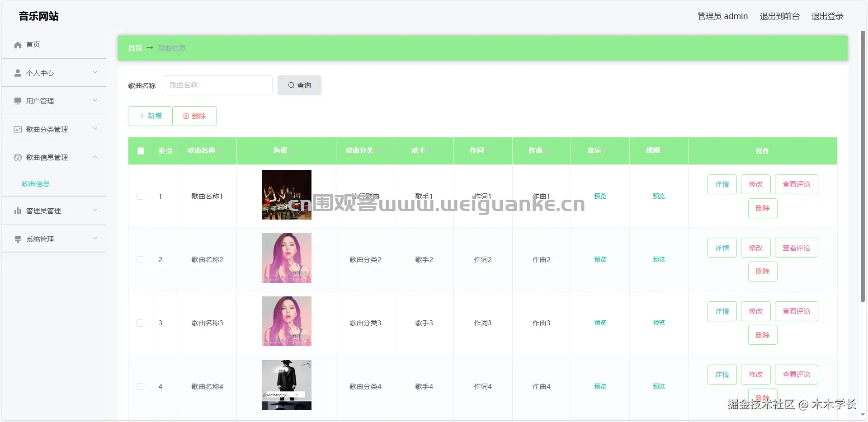Click the monitor icon for 用户管理
The image size is (868, 422).
18,101
